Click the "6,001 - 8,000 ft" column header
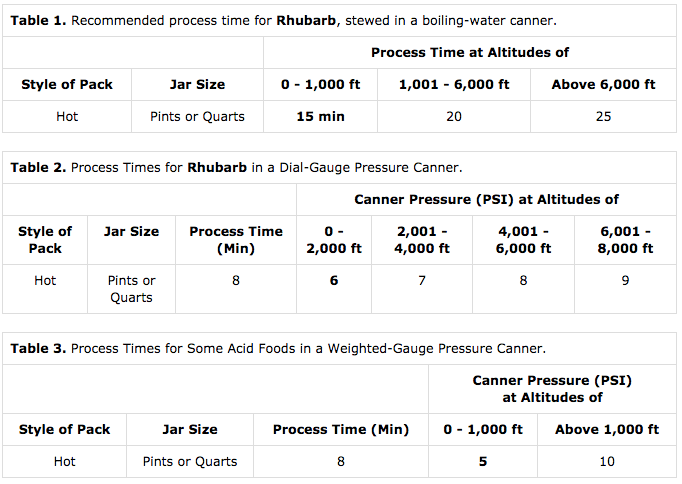 point(625,240)
